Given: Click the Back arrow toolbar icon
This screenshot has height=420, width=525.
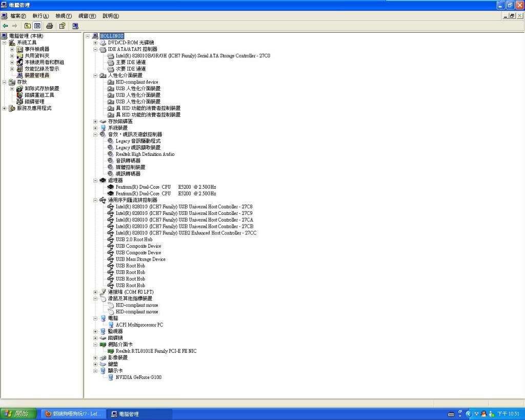Looking at the screenshot, I should coord(5,26).
